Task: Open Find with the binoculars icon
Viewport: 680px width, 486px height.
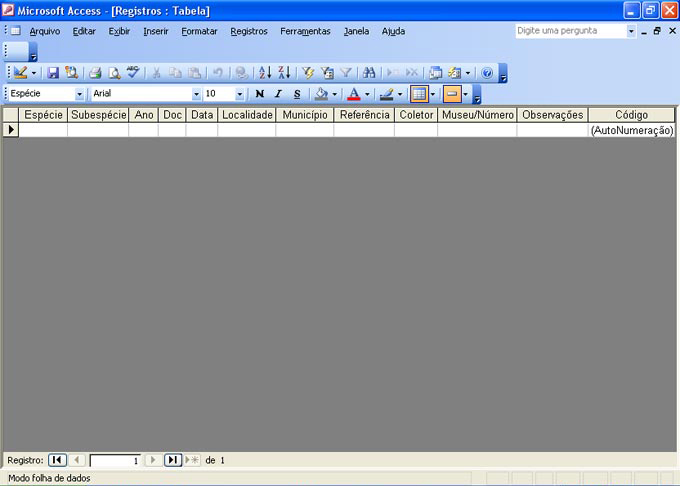Action: (369, 73)
